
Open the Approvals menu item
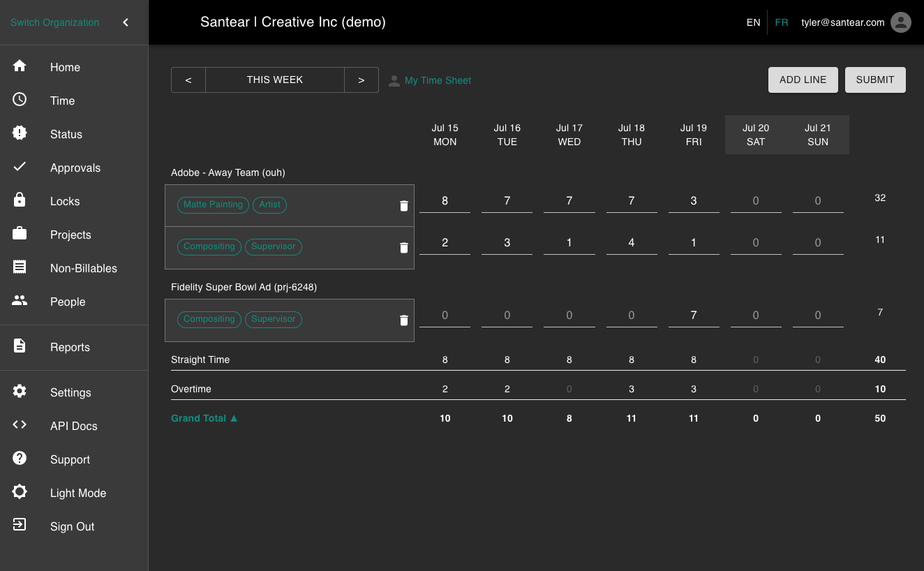(x=74, y=168)
